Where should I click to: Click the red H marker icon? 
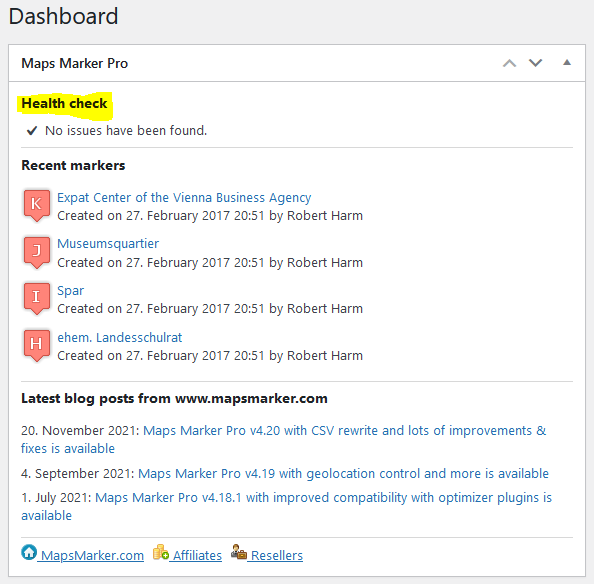tap(37, 345)
